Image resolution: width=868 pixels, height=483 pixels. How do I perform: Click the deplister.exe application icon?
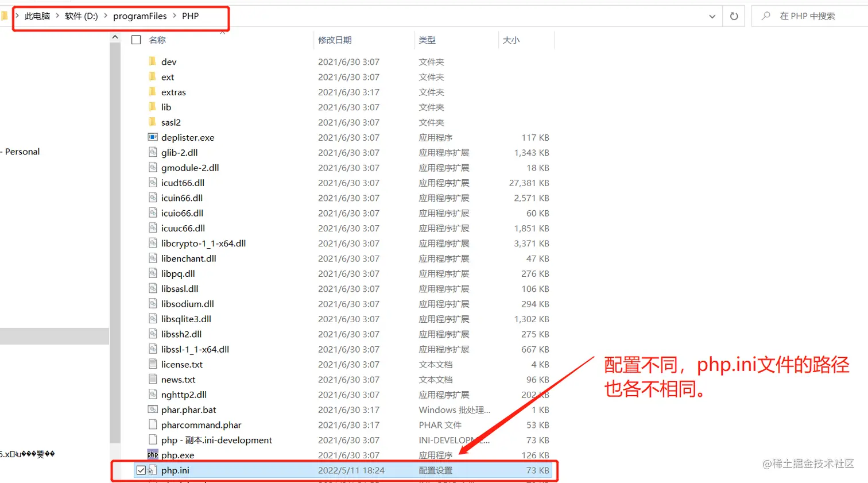153,137
